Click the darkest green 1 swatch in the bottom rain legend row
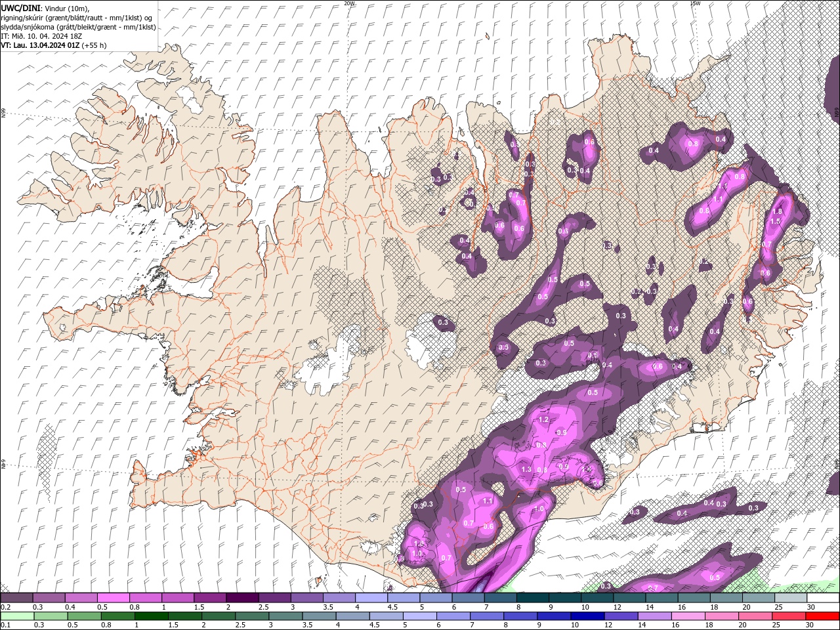 [x=151, y=616]
